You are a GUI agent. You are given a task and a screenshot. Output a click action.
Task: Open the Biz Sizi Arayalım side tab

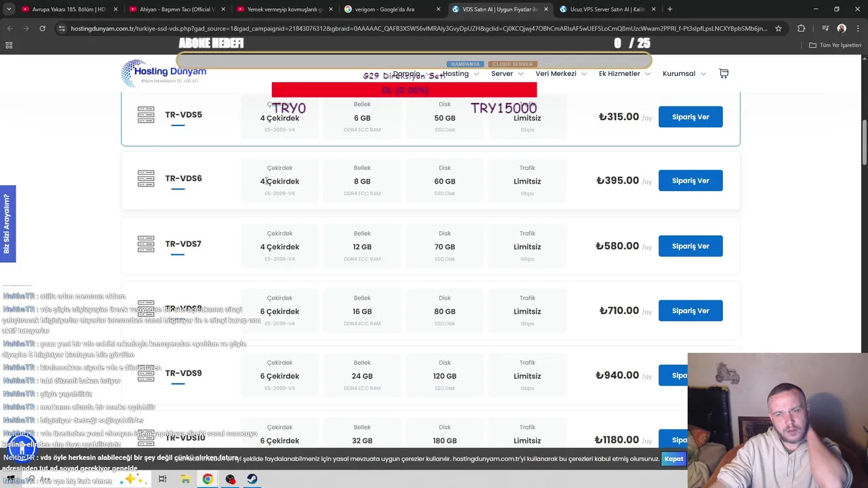(7, 224)
